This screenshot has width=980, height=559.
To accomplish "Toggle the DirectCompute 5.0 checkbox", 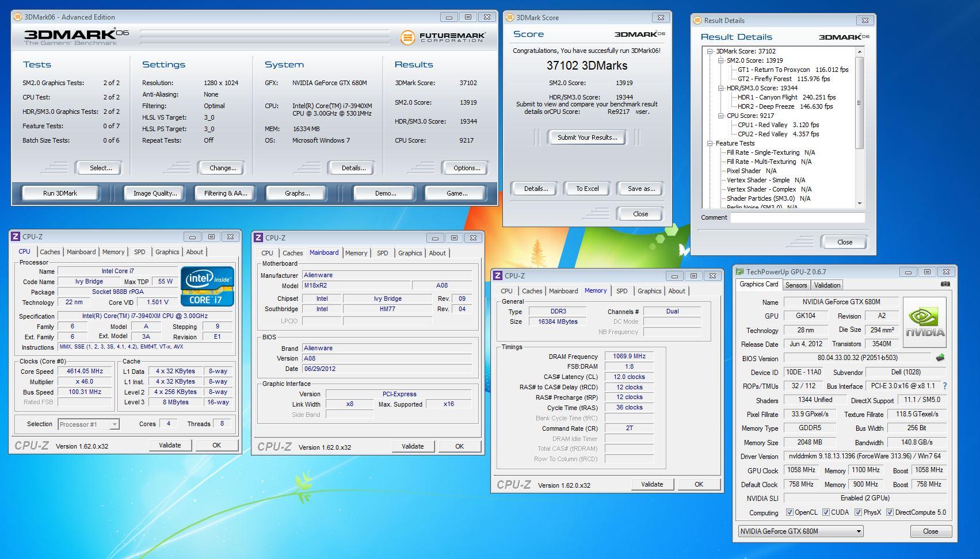I will tap(890, 512).
